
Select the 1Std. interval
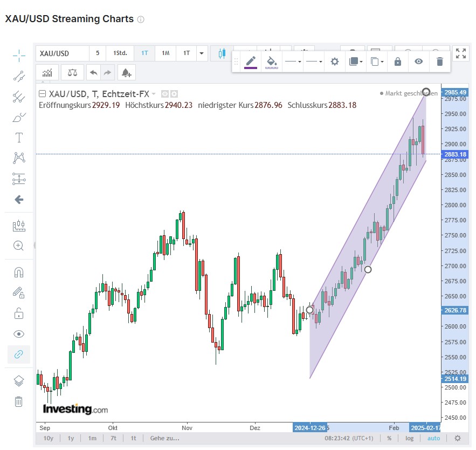coord(120,53)
